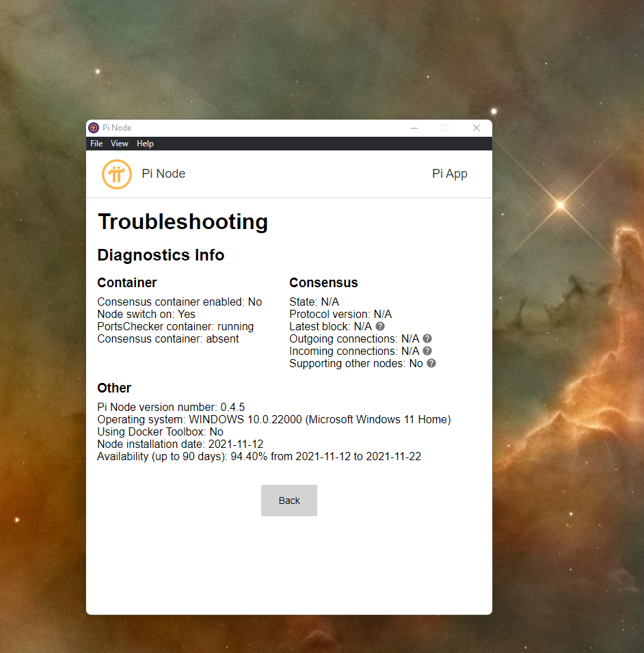This screenshot has width=644, height=653.
Task: Open help info for Supporting other nodes
Action: (x=431, y=363)
